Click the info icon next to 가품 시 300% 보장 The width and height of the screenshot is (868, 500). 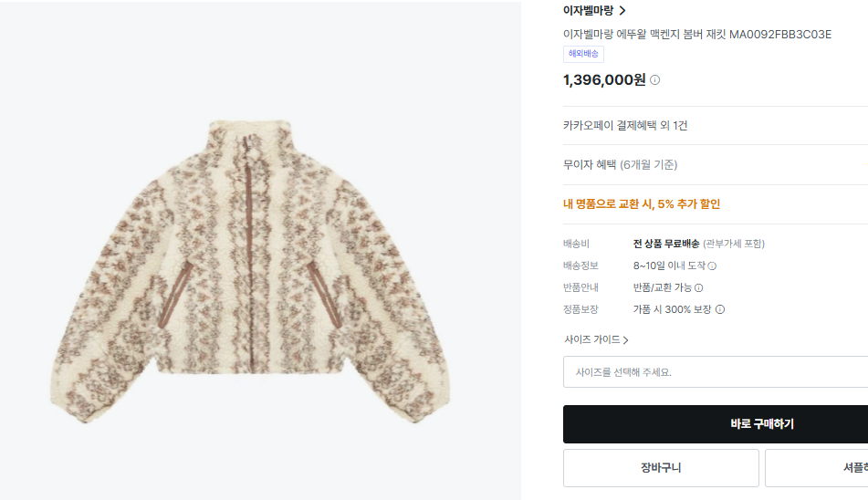point(720,309)
